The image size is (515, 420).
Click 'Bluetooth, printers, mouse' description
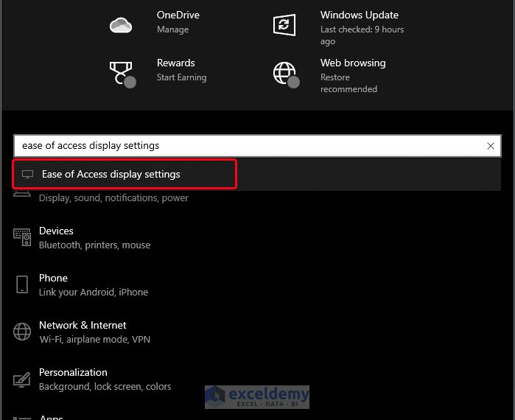pyautogui.click(x=94, y=245)
